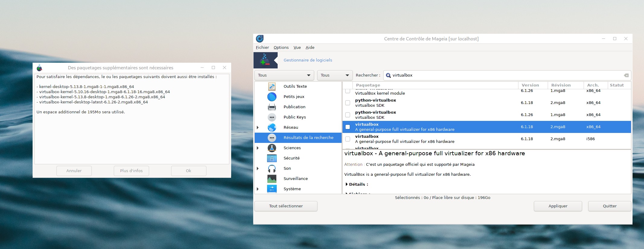The image size is (644, 249).
Task: Sort by Version column header
Action: tap(533, 85)
